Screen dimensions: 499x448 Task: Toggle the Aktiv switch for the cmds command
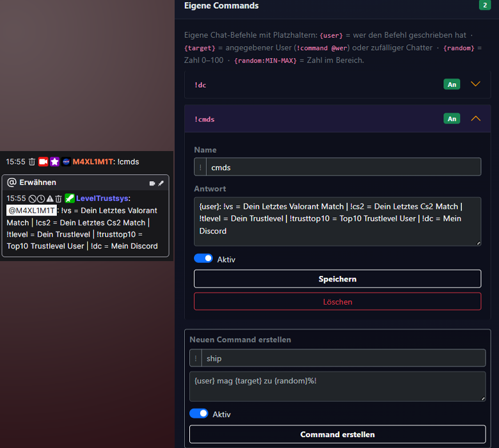click(203, 259)
